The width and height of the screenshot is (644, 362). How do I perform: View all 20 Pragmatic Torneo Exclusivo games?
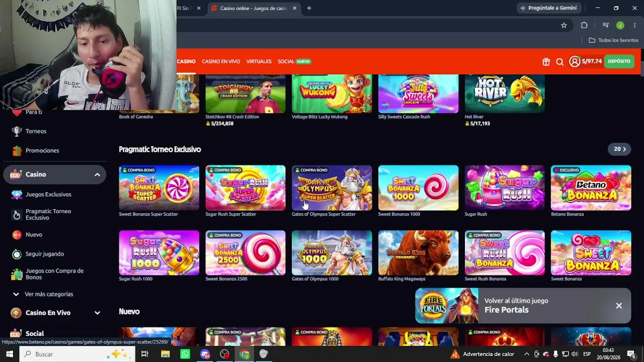pos(619,149)
